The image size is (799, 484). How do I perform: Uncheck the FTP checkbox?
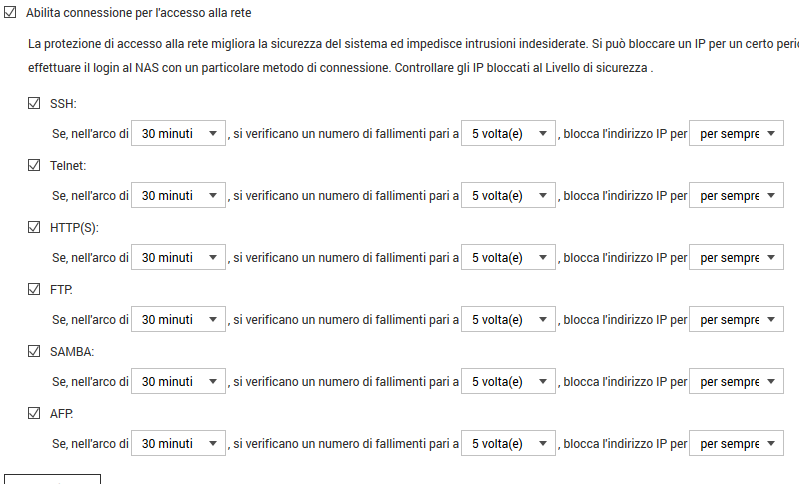coord(35,289)
